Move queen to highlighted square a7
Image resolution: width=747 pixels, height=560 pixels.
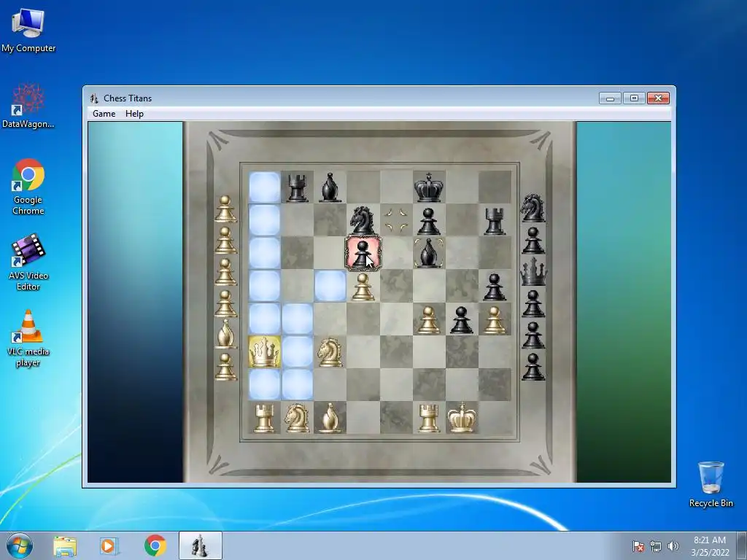(x=264, y=220)
